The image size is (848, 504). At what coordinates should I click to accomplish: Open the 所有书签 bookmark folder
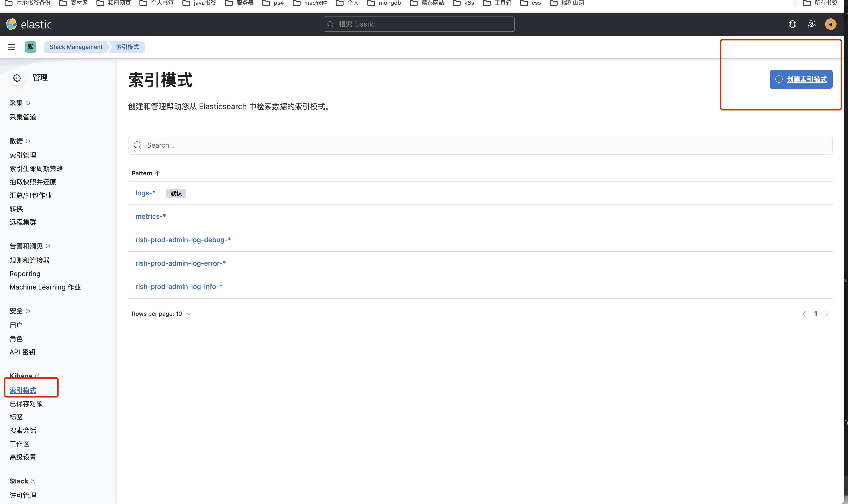[820, 3]
